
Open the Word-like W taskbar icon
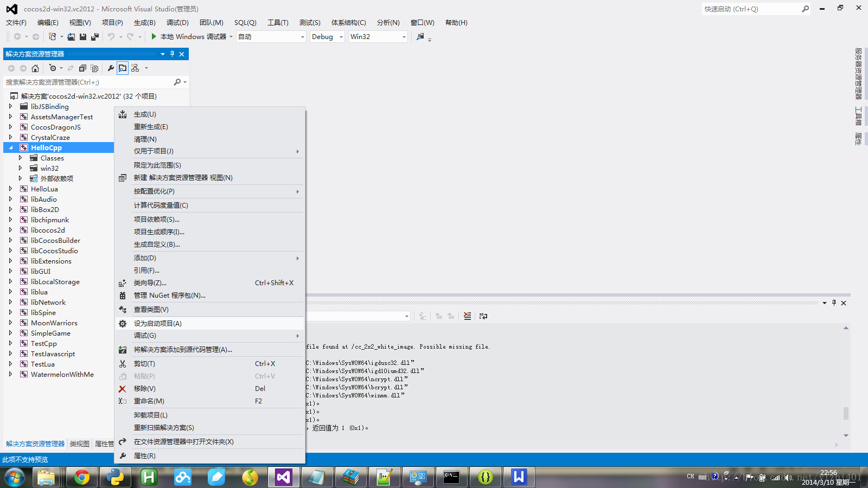tap(519, 477)
